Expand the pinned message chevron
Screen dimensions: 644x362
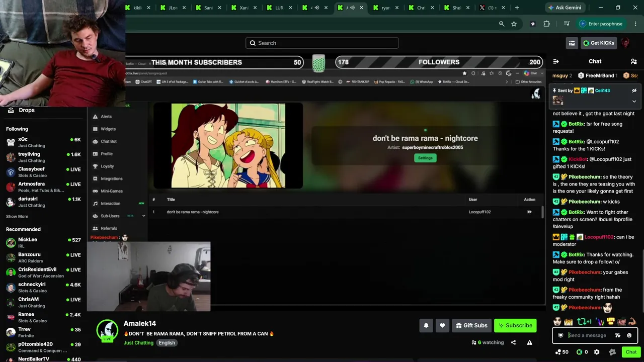634,102
